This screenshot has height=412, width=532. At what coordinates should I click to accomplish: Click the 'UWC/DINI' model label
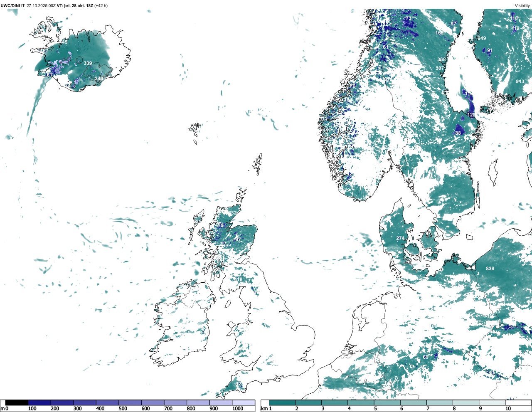10,5
